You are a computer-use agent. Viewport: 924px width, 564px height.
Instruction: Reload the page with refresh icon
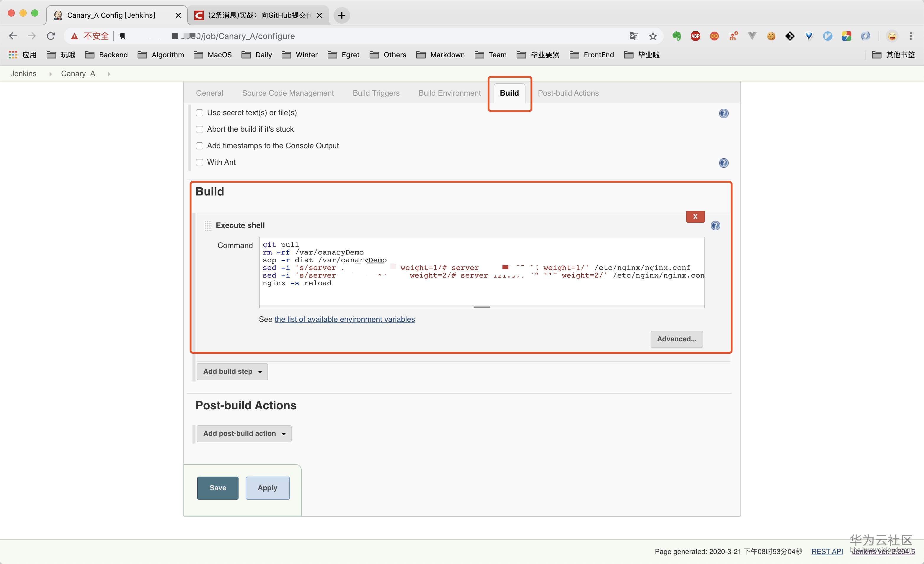(x=51, y=36)
